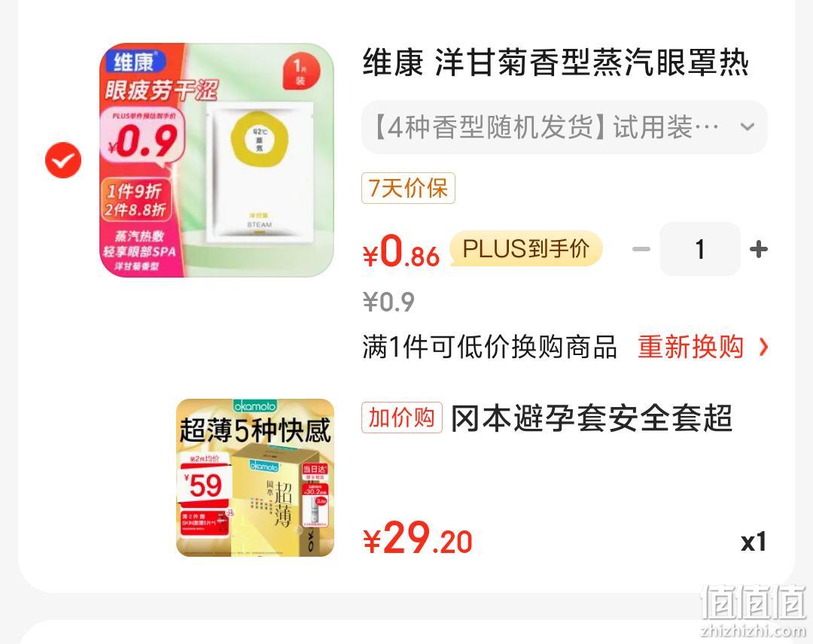Expand the 4种香型随机发货 variant dropdown
Screen dimensions: 813x644
pyautogui.click(x=564, y=127)
